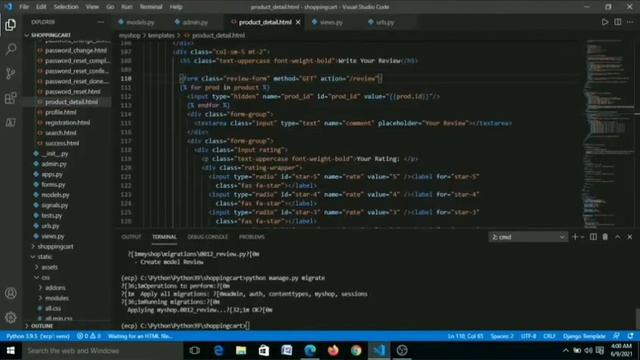Change indentation Spaces: 2
Viewport: 640px width, 360px height.
(502, 336)
